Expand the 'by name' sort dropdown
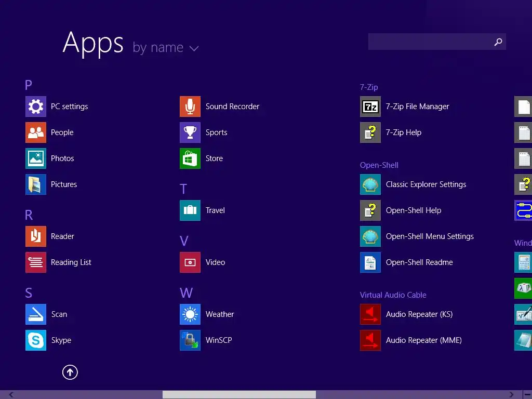Image resolution: width=532 pixels, height=399 pixels. click(166, 48)
